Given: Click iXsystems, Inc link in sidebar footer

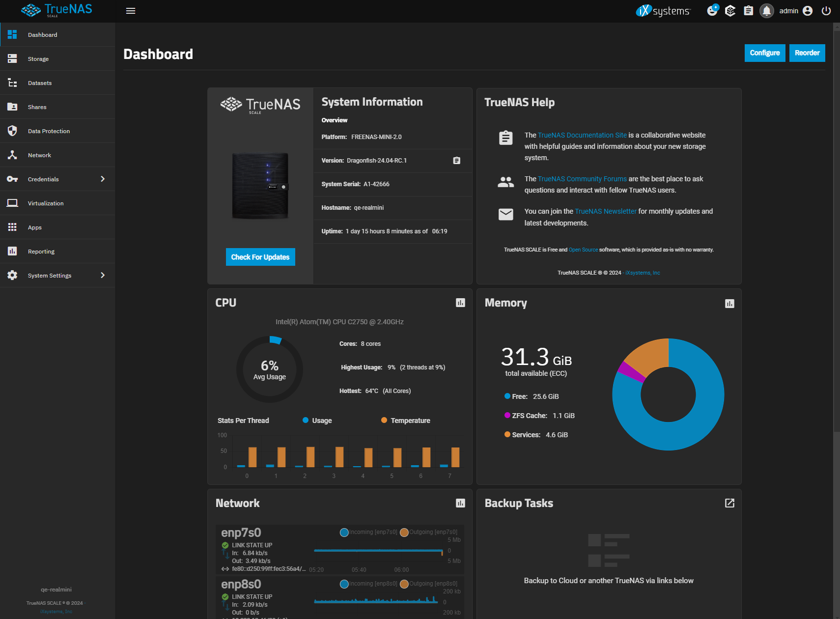Looking at the screenshot, I should point(56,612).
